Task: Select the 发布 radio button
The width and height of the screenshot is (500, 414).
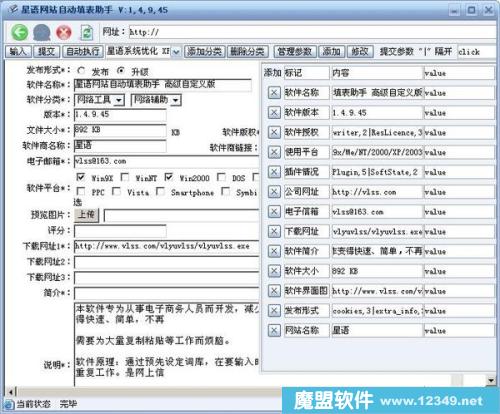Action: [x=81, y=71]
